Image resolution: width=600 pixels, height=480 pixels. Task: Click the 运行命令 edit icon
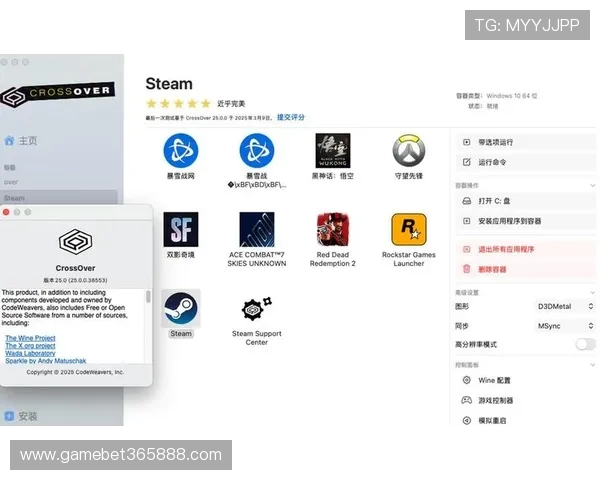click(466, 162)
